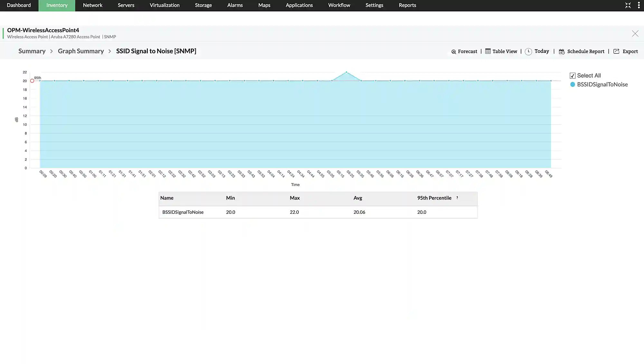
Task: Click the peak data point on graph
Action: coord(346,72)
